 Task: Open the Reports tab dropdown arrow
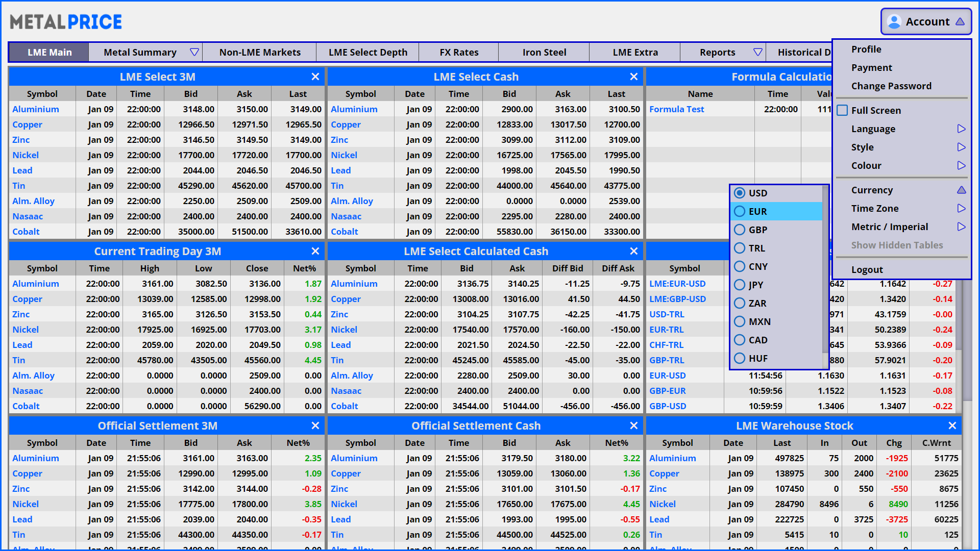coord(757,52)
